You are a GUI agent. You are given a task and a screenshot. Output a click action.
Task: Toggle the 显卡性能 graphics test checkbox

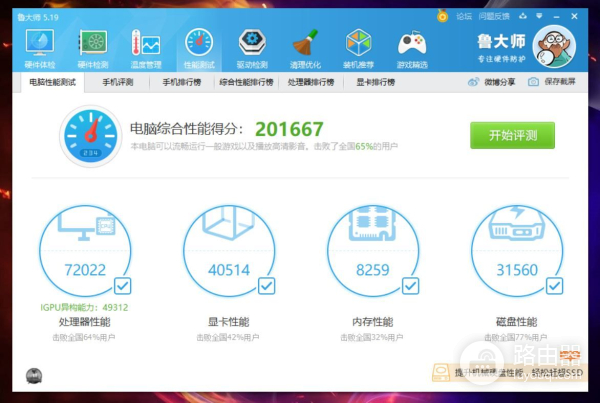[x=266, y=285]
